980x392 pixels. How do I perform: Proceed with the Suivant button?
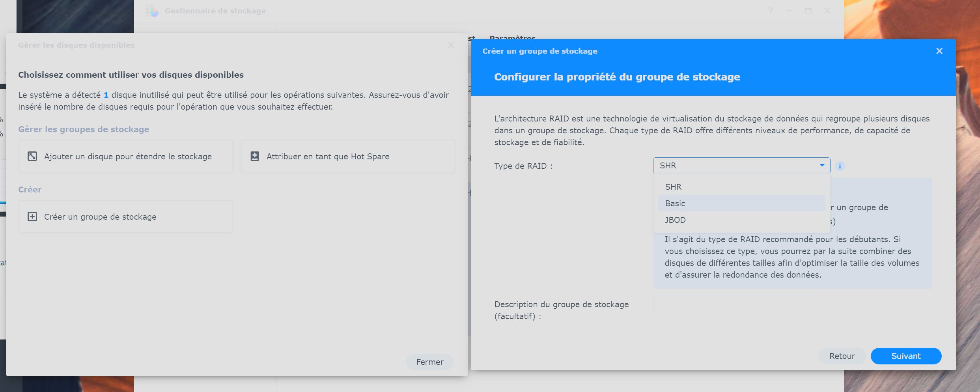[x=906, y=356]
